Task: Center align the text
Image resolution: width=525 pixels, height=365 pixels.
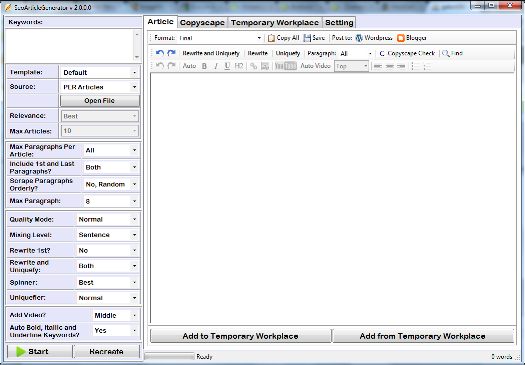Action: pyautogui.click(x=389, y=66)
